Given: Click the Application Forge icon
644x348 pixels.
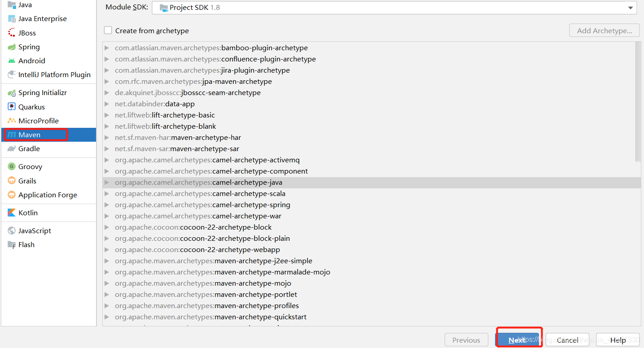Looking at the screenshot, I should point(12,195).
